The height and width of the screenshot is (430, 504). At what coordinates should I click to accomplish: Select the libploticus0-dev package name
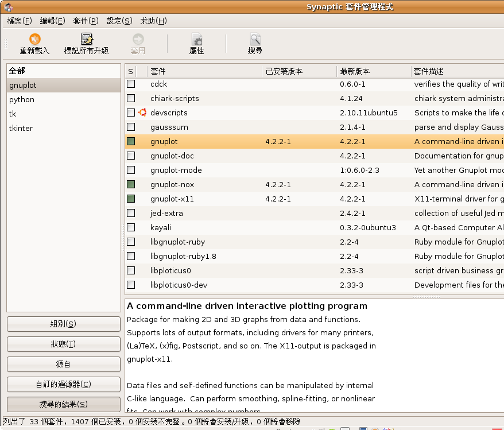(179, 285)
